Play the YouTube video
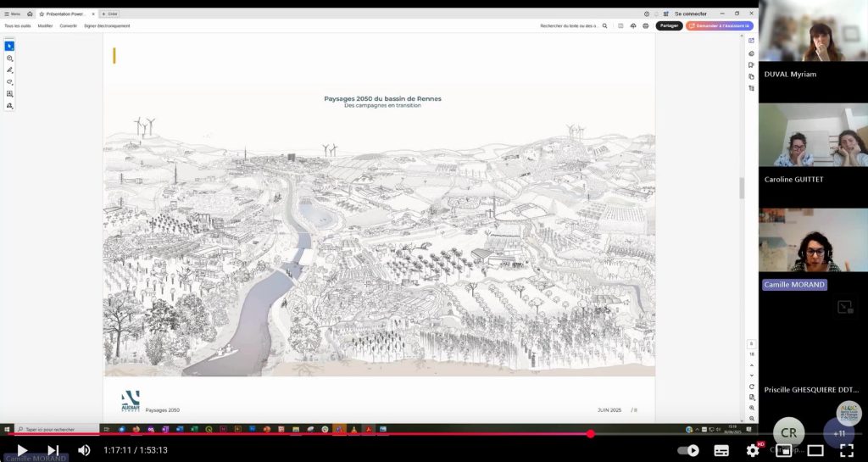Image resolution: width=868 pixels, height=462 pixels. click(21, 450)
